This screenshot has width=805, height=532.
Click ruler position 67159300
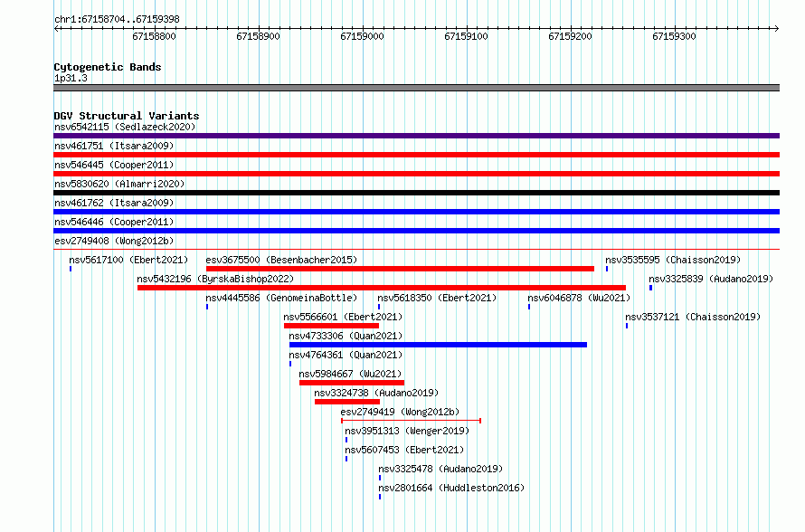(674, 36)
